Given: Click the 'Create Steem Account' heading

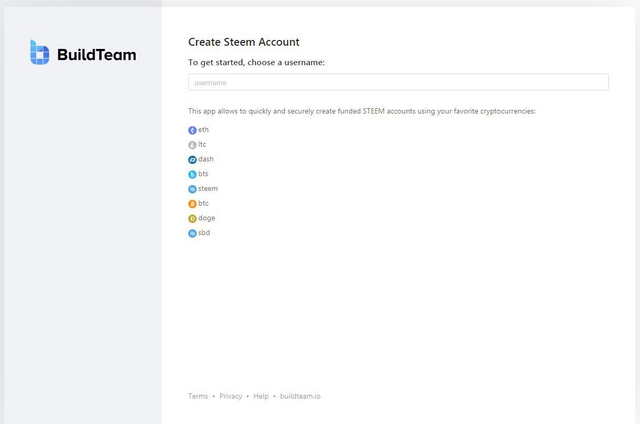Looking at the screenshot, I should [244, 42].
